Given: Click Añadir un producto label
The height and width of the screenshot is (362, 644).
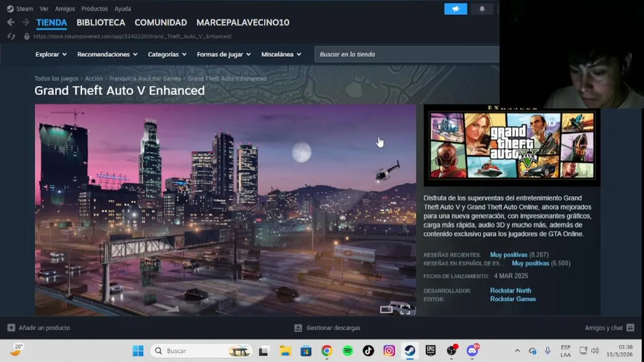Looking at the screenshot, I should click(44, 328).
